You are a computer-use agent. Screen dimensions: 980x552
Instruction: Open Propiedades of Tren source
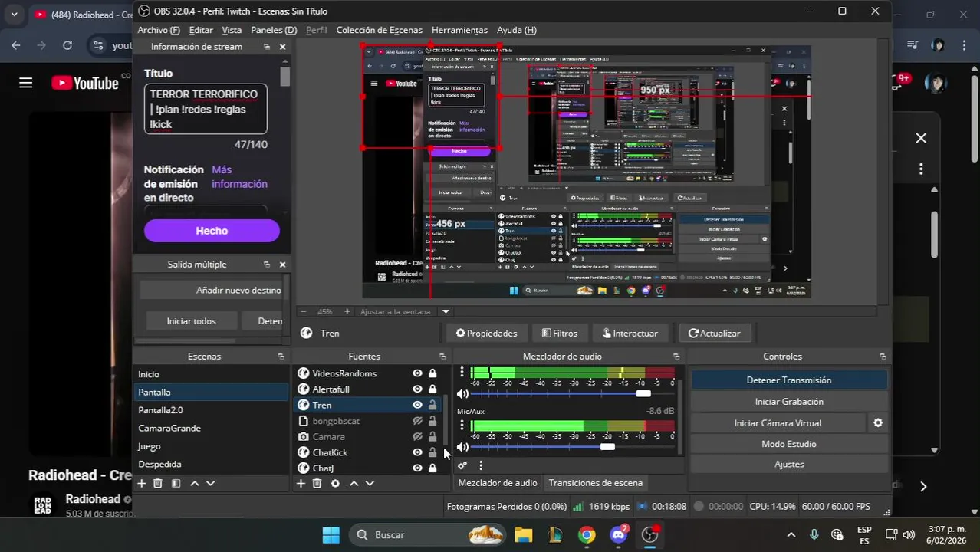tap(486, 333)
